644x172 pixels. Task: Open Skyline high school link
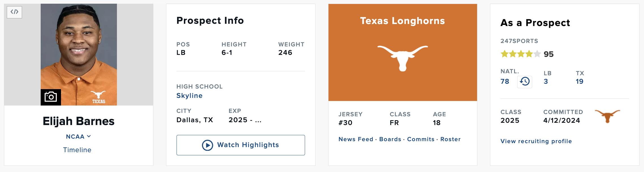(189, 96)
